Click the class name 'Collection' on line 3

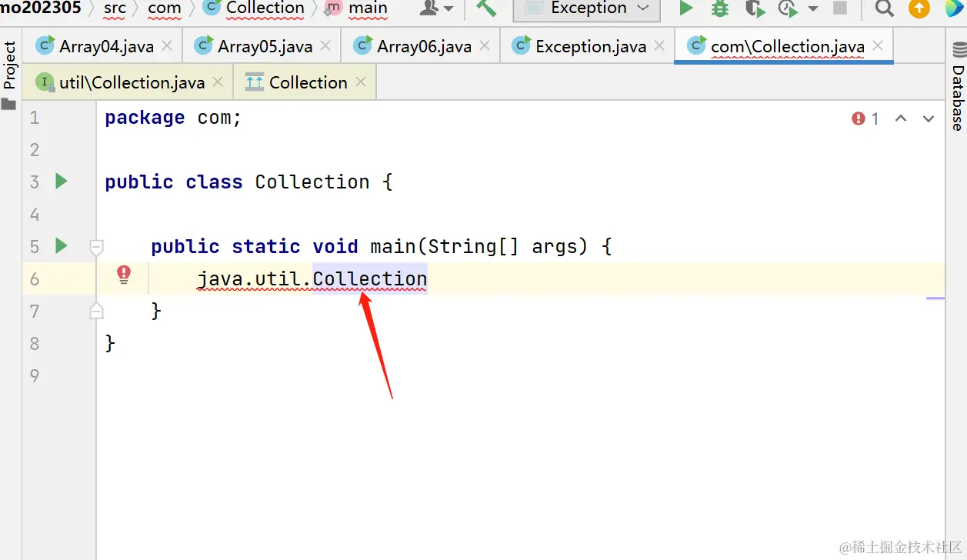[x=312, y=182]
